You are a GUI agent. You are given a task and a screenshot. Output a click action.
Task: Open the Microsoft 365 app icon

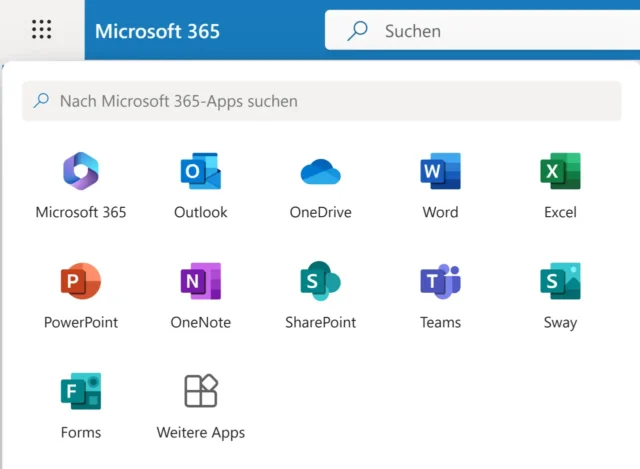point(81,172)
